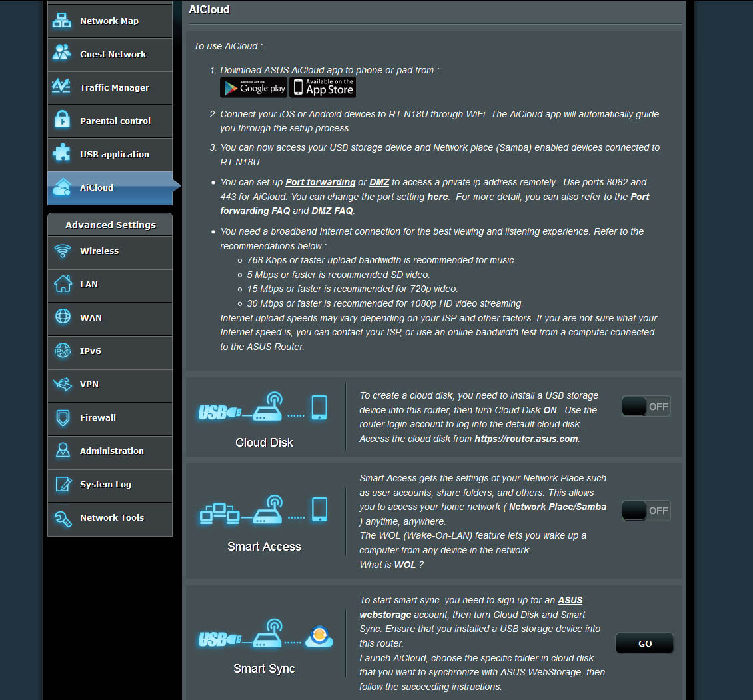Click the Advanced Settings header

tap(110, 225)
